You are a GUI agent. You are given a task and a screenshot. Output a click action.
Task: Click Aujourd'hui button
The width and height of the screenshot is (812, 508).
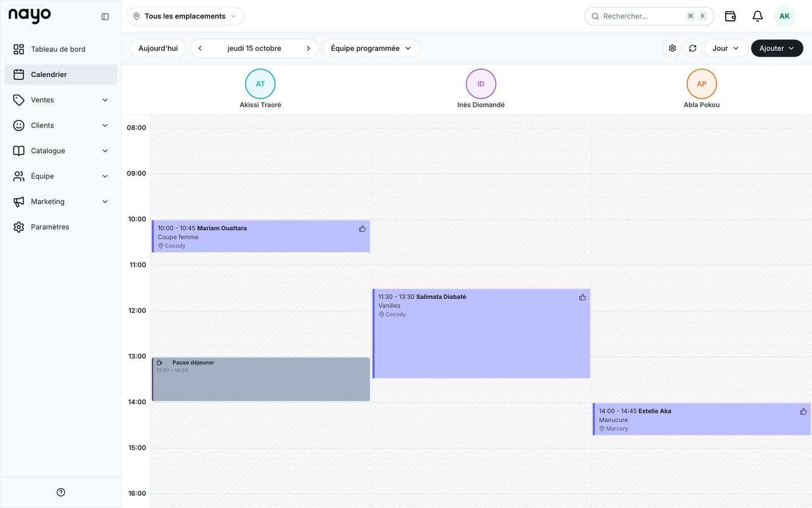coord(158,48)
